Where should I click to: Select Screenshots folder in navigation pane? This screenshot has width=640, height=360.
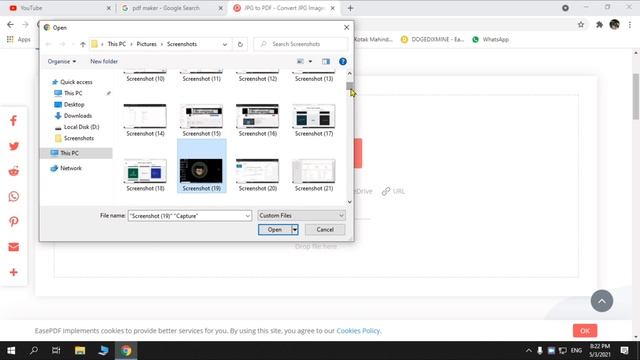[x=79, y=138]
